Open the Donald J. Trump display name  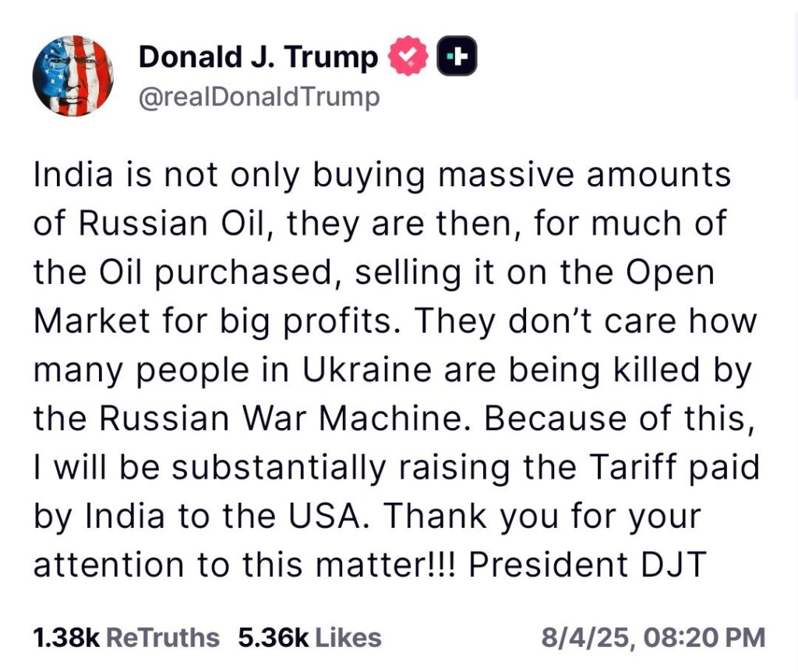click(x=258, y=56)
